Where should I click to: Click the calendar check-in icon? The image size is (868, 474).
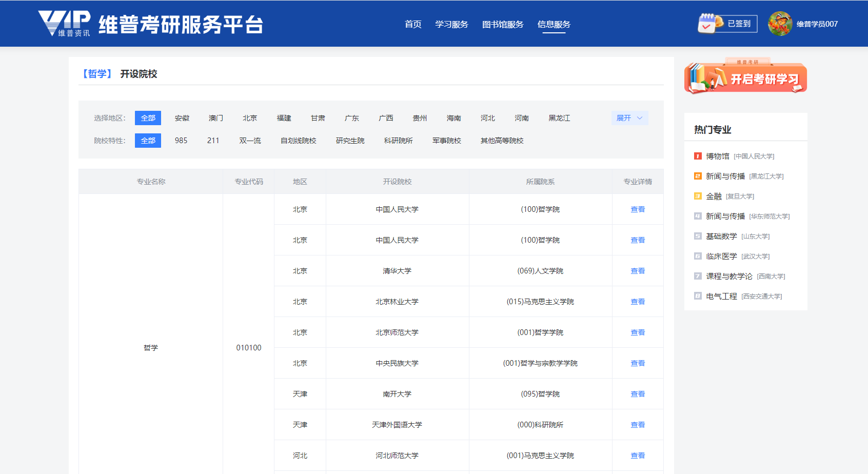click(710, 24)
